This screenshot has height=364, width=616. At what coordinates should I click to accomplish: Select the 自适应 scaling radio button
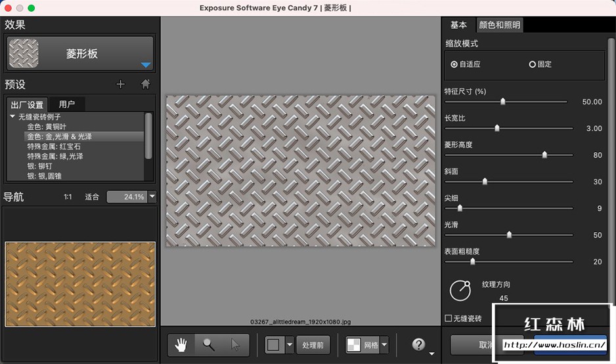pyautogui.click(x=454, y=64)
